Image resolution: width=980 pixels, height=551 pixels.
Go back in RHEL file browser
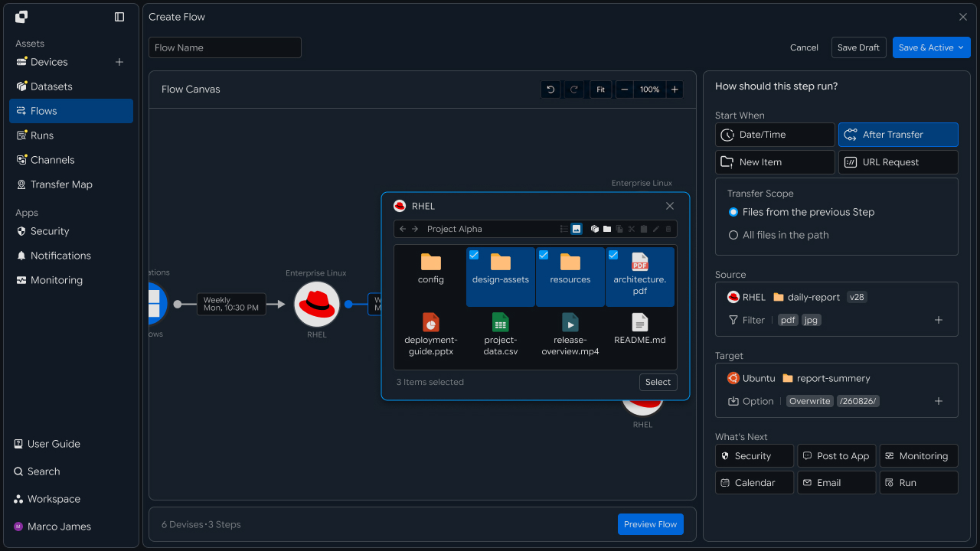403,229
